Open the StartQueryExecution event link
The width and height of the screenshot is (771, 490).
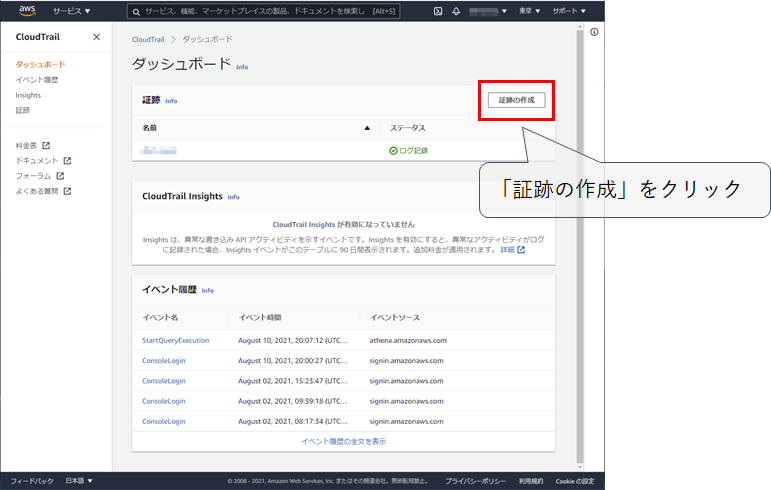[x=176, y=340]
